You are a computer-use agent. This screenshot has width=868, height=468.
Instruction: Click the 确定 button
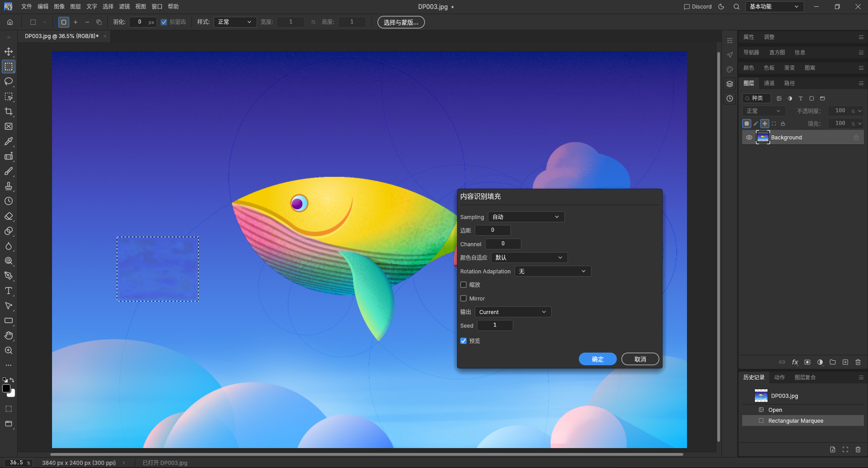coord(597,359)
